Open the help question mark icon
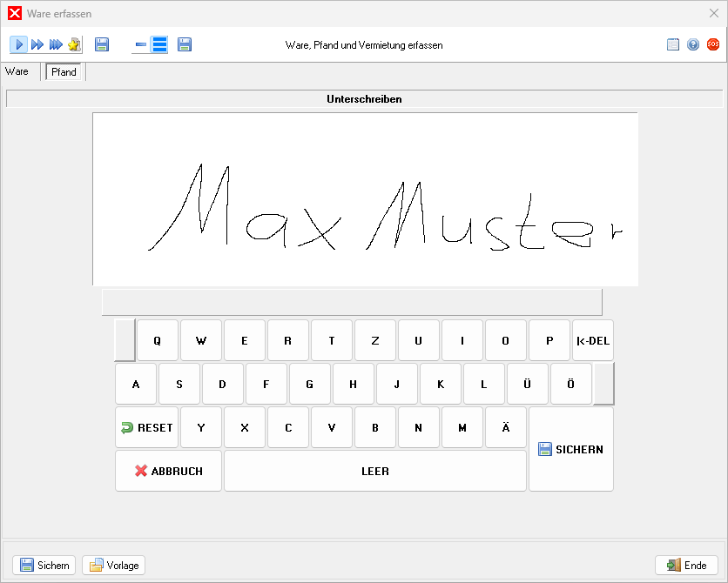This screenshot has height=583, width=728. tap(693, 44)
